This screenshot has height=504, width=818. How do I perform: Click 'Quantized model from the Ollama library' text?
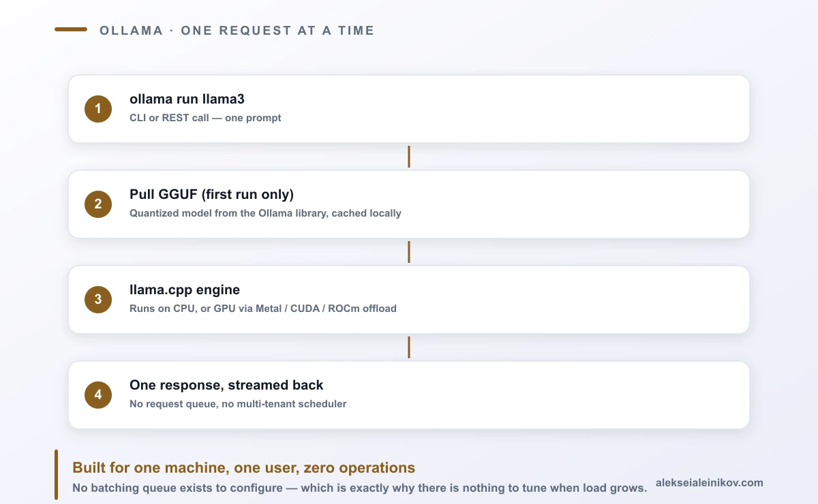[229, 213]
